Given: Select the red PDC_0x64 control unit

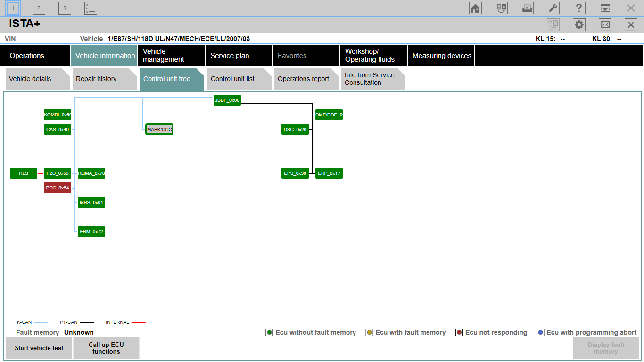Looking at the screenshot, I should click(x=58, y=188).
